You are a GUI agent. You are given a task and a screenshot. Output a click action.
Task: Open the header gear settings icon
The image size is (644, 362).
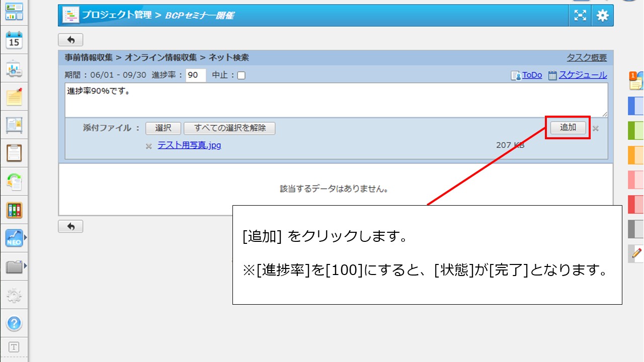point(602,16)
